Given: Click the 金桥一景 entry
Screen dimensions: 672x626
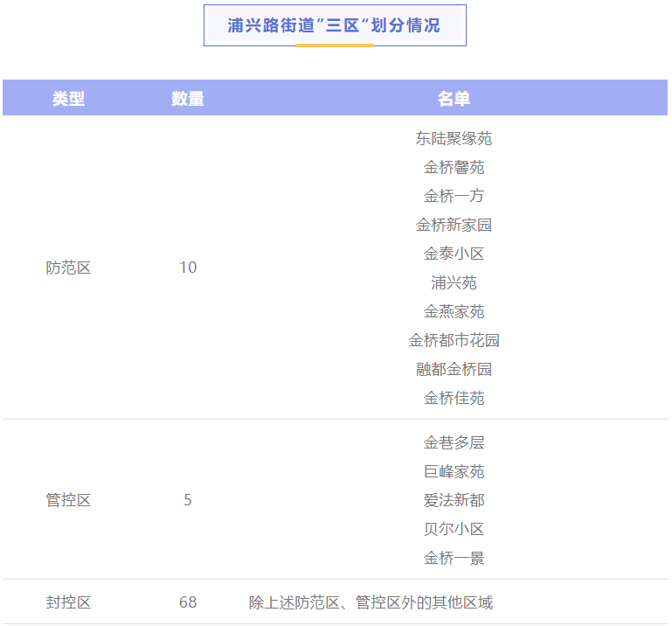Looking at the screenshot, I should pyautogui.click(x=454, y=558).
